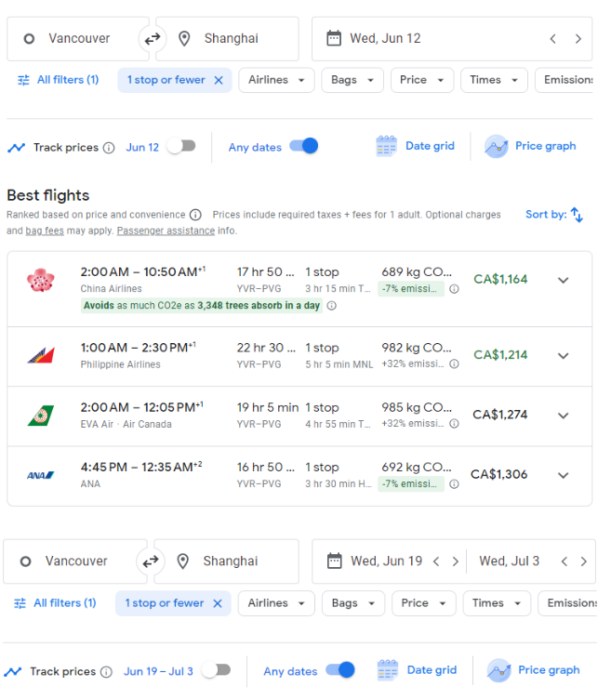Swap origin and destination in top search
This screenshot has width=598, height=700.
151,38
